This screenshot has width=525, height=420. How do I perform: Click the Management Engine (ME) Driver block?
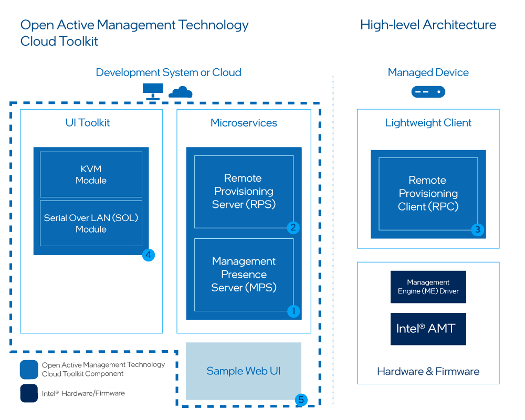[428, 287]
